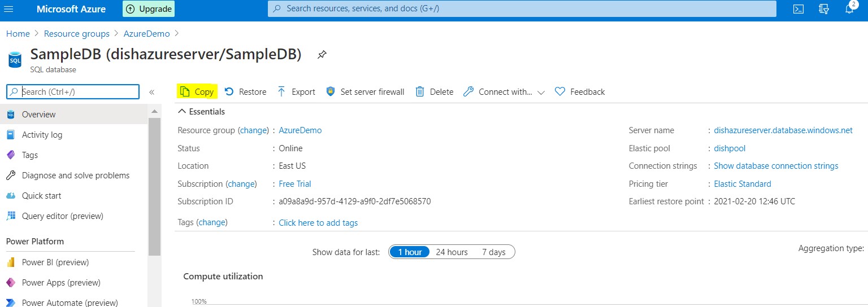Screen dimensions: 868x307
Task: Click the Export arrow icon
Action: point(281,91)
